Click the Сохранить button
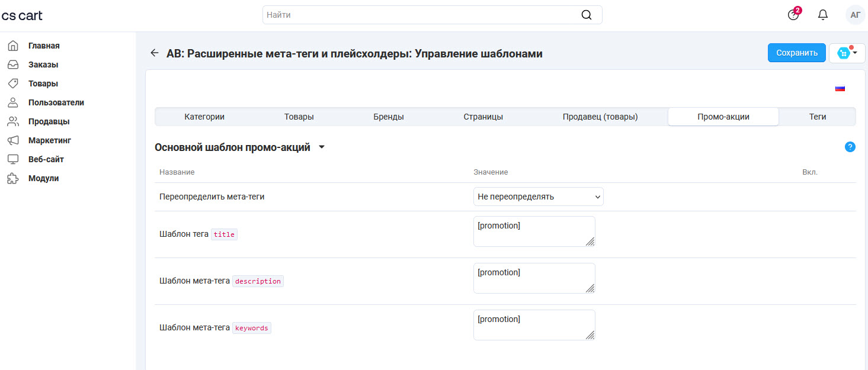The width and height of the screenshot is (868, 370). click(x=796, y=53)
